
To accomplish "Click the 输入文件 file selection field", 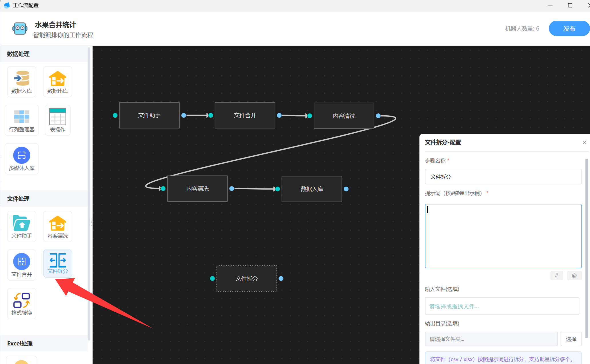I will coord(502,306).
